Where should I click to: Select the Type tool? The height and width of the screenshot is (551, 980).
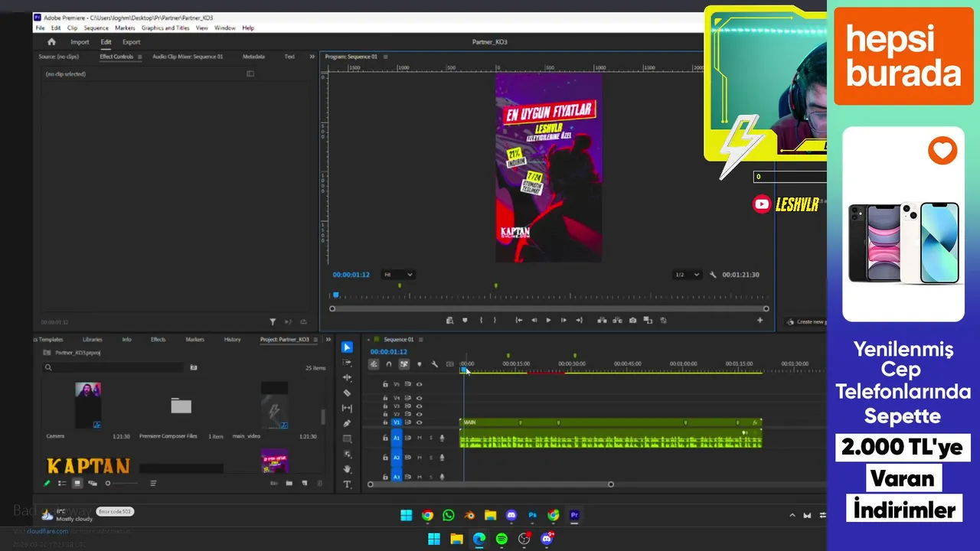click(347, 484)
